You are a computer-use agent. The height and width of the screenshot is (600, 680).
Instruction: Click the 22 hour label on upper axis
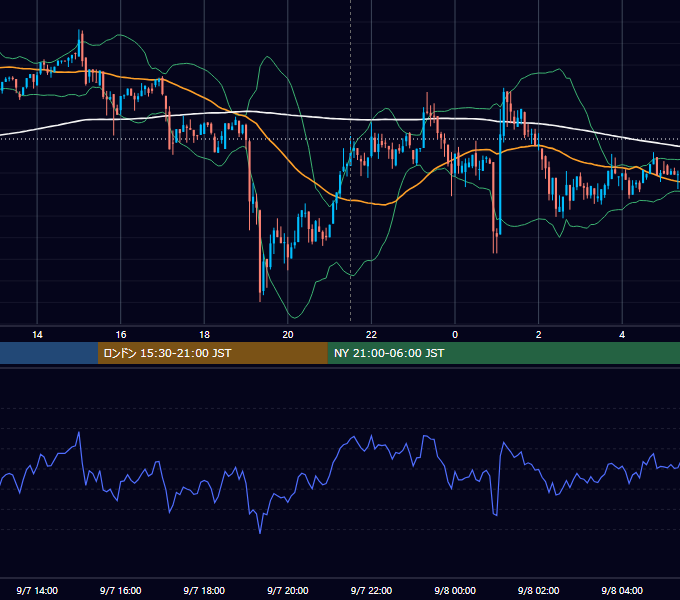[x=371, y=335]
